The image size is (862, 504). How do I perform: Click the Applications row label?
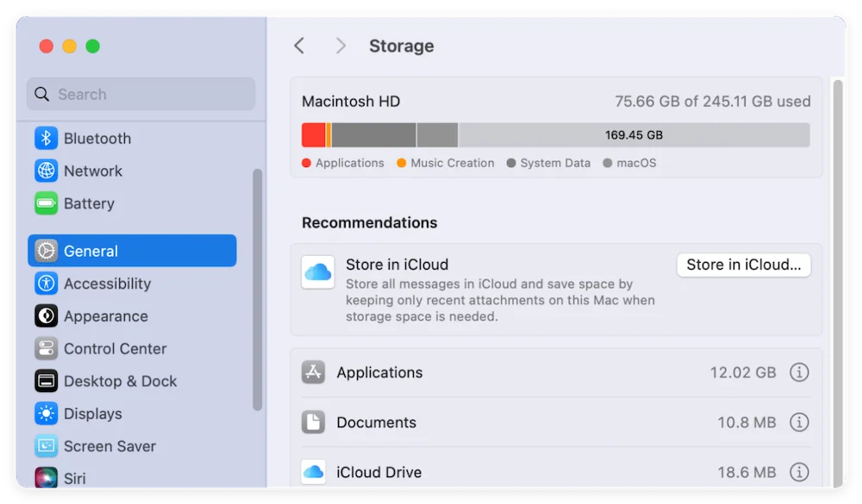point(379,372)
